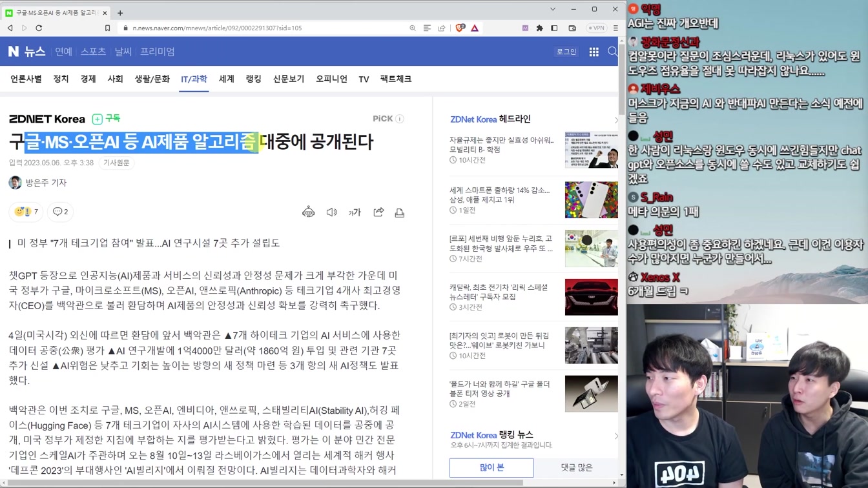Click the emoji reaction button showing 7
This screenshot has width=868, height=488.
point(26,212)
